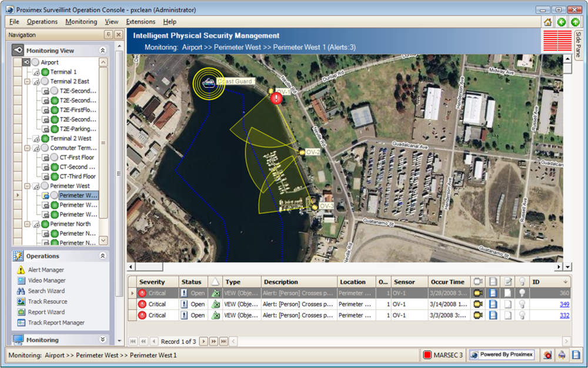The width and height of the screenshot is (588, 368).
Task: Click the red alert grid indicator panel
Action: [556, 41]
